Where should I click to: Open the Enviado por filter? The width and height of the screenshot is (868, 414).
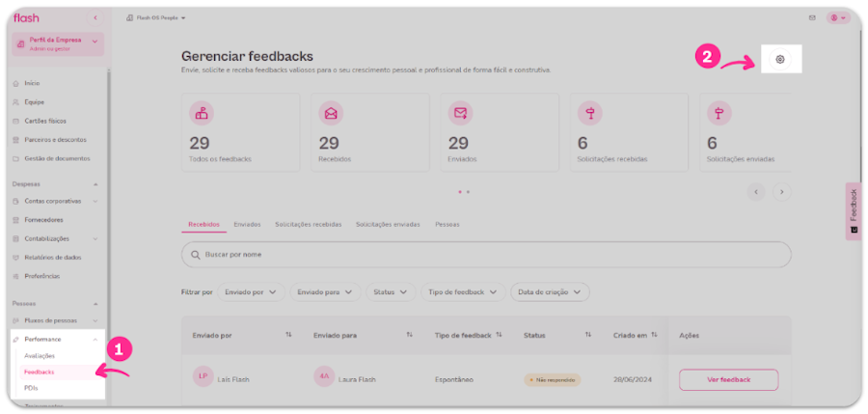[251, 292]
